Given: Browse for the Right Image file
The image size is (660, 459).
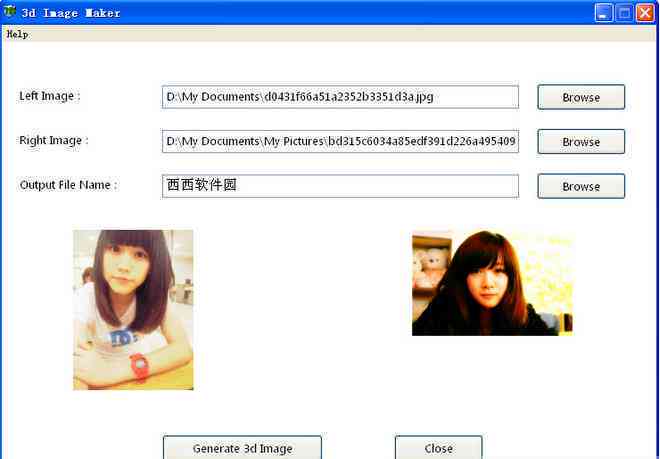Looking at the screenshot, I should pyautogui.click(x=581, y=142).
